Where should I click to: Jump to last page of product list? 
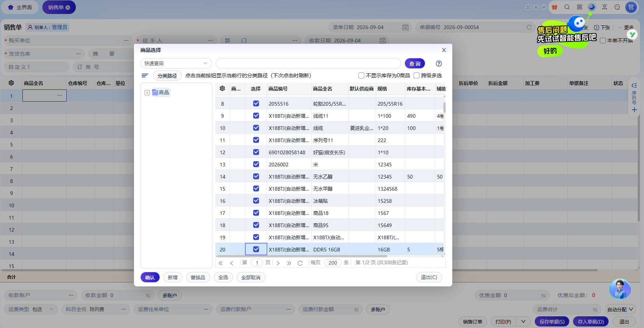(289, 263)
